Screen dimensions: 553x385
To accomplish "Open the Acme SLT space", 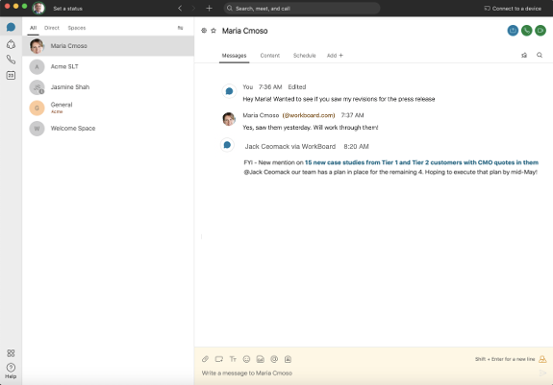I will pyautogui.click(x=108, y=67).
